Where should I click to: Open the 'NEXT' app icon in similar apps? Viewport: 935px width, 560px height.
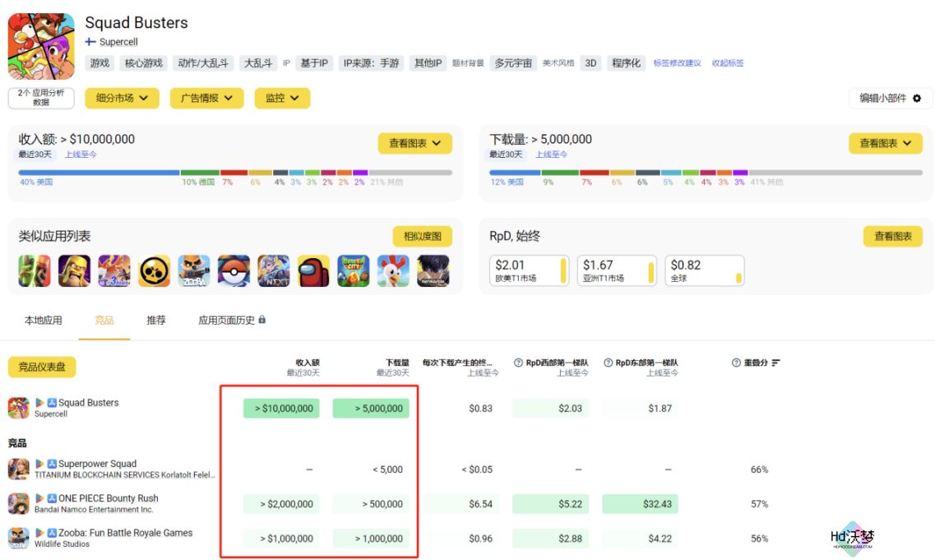pyautogui.click(x=274, y=271)
